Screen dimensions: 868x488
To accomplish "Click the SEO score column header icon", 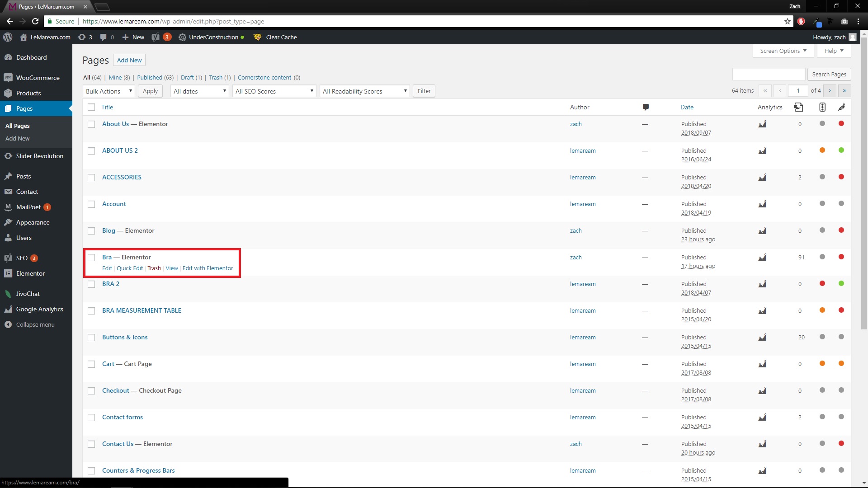I will coord(822,107).
